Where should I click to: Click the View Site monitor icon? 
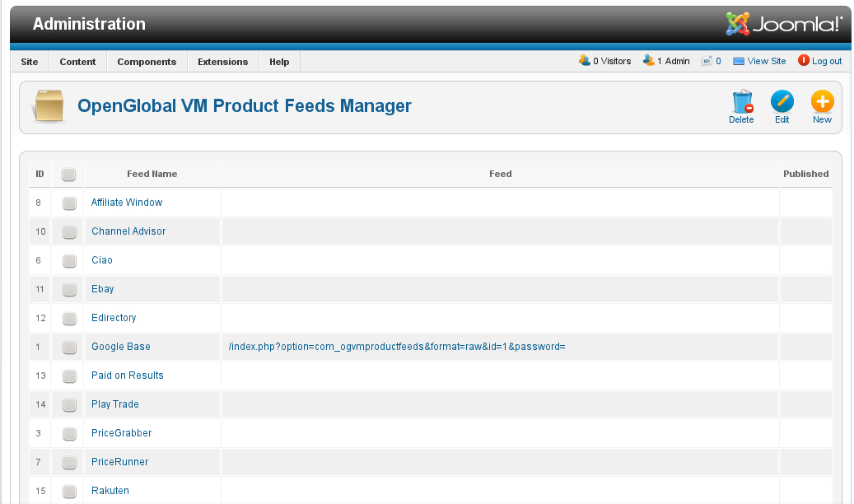click(739, 61)
